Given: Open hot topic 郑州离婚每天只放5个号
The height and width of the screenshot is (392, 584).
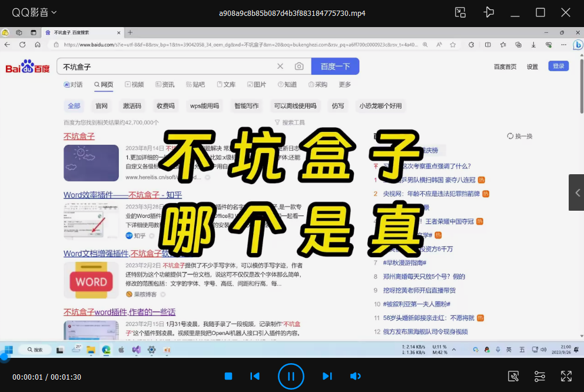Looking at the screenshot, I should [424, 277].
